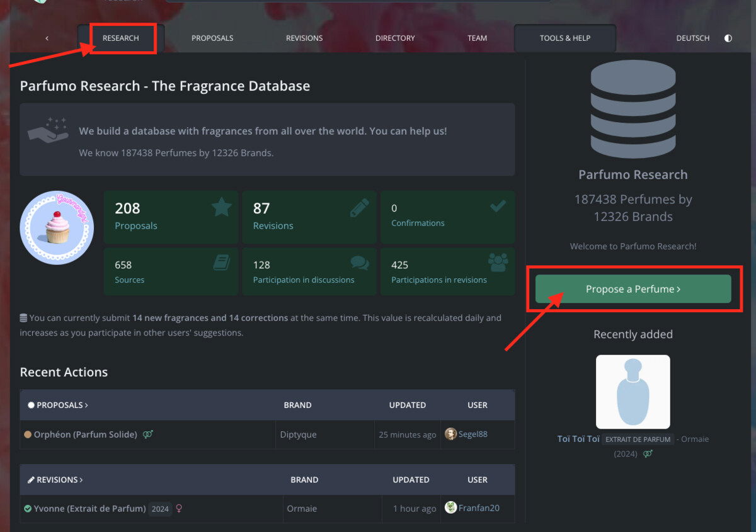Open the RESEARCH tab
Screen dimensions: 756x532
click(x=120, y=38)
